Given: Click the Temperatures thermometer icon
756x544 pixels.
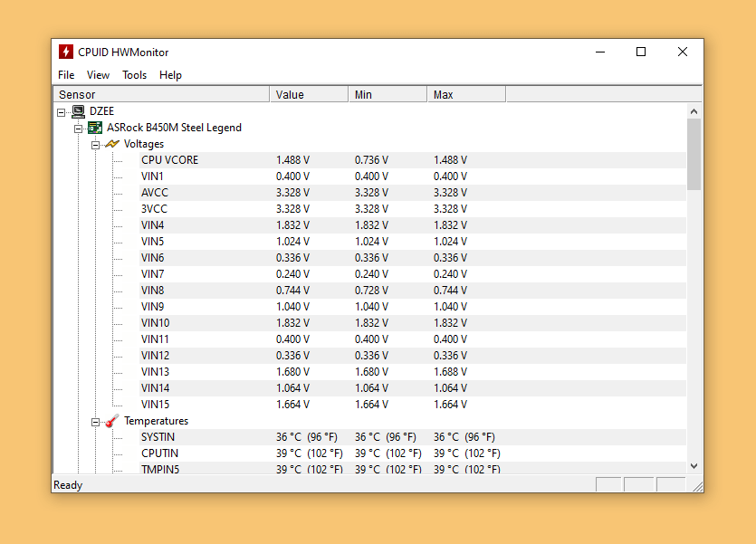Looking at the screenshot, I should [112, 421].
